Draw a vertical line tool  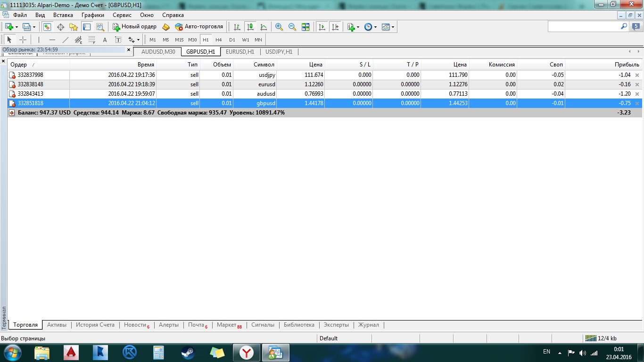click(x=39, y=40)
